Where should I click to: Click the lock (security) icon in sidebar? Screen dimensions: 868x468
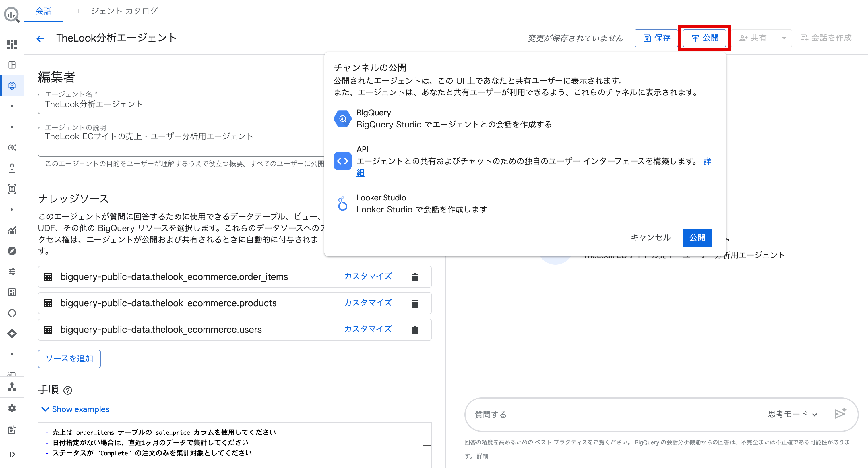point(12,168)
